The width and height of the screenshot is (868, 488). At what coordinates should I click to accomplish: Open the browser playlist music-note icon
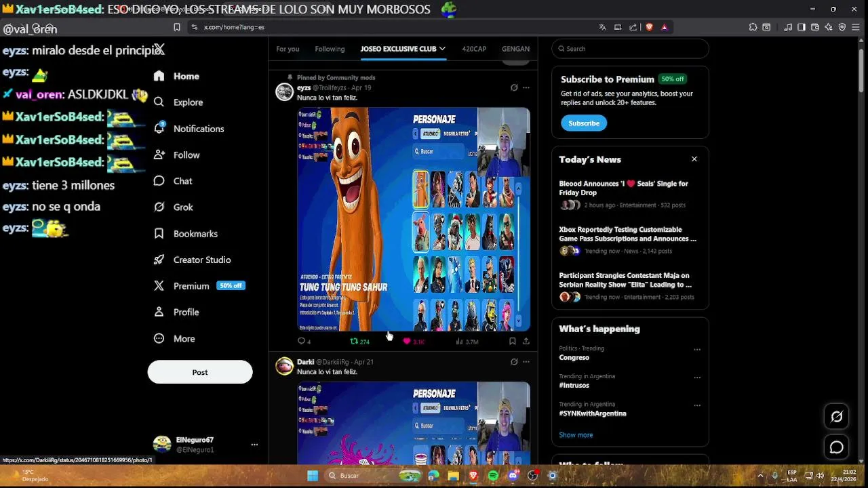(x=788, y=27)
